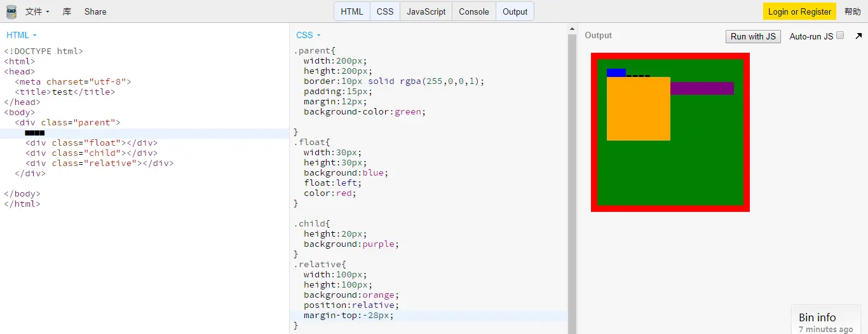The width and height of the screenshot is (868, 334).
Task: Open the Share menu
Action: 95,11
